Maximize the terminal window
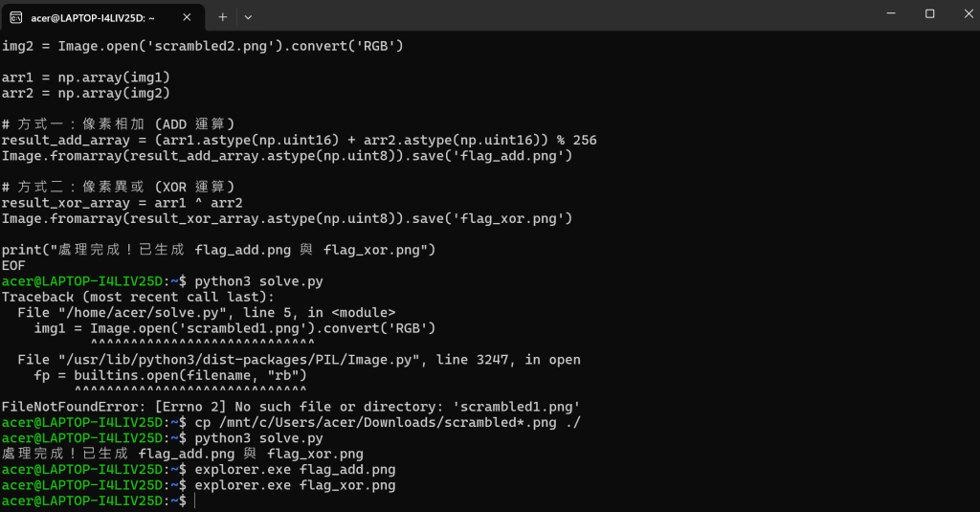This screenshot has width=980, height=512. coord(930,13)
